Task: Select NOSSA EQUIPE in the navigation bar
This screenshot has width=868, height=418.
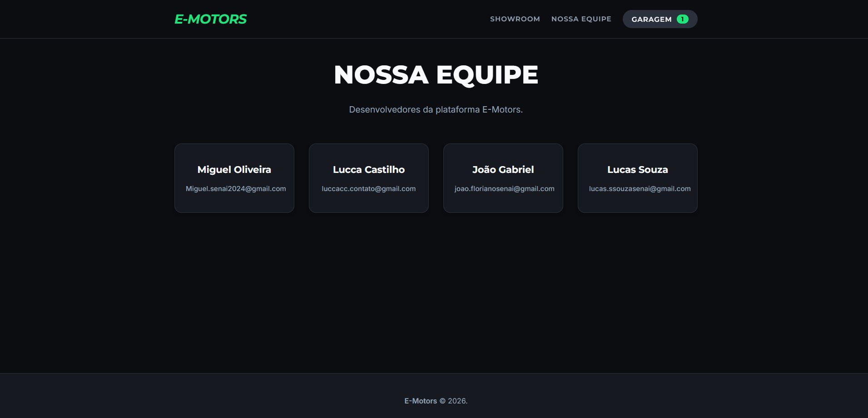Action: tap(581, 19)
